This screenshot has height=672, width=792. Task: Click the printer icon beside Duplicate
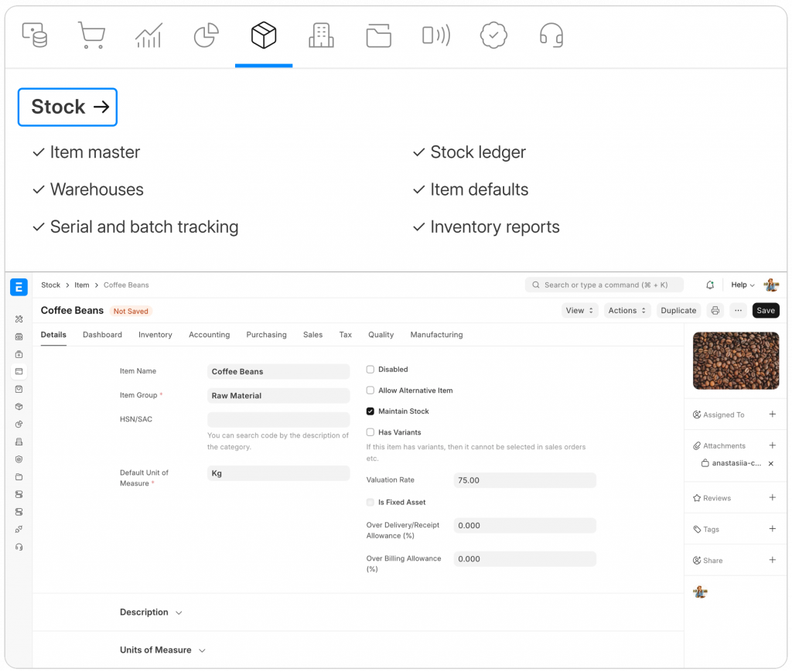(715, 311)
